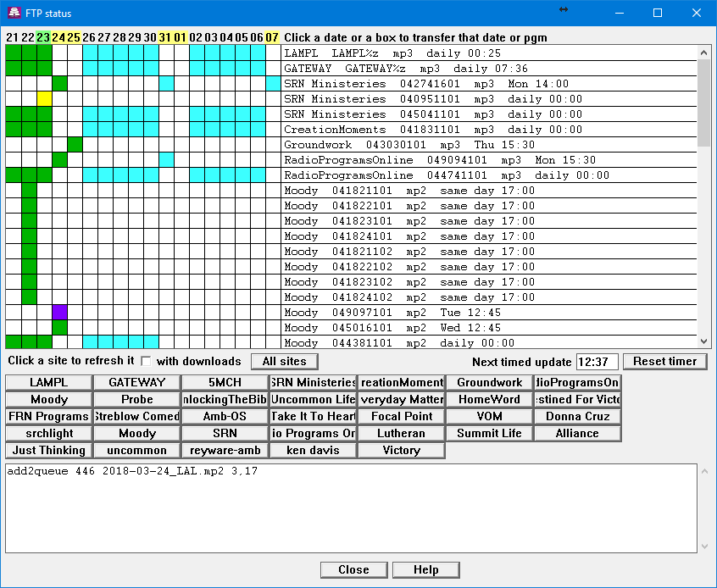Enable the "with downloads" checkbox

(x=147, y=361)
